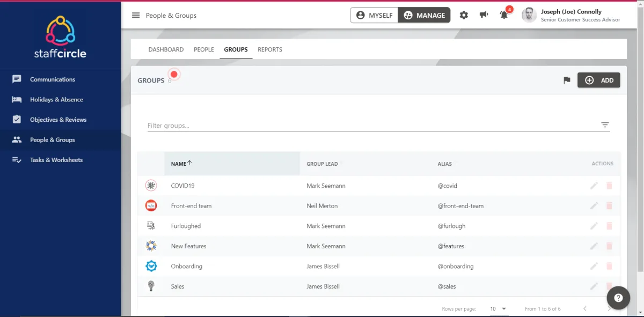644x317 pixels.
Task: Click Mark Seemann in the COVID19 row
Action: coord(326,186)
